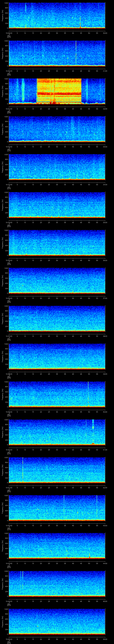
Task: Click the 19:32:00 start time label
Action: tap(9, 147)
